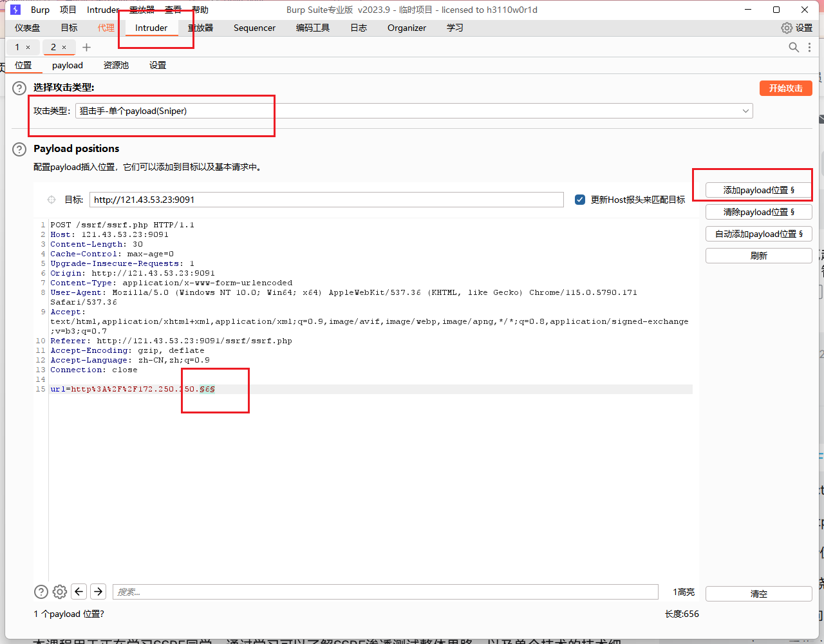Viewport: 824px width, 644px height.
Task: Go to previous search match arrow
Action: 79,592
